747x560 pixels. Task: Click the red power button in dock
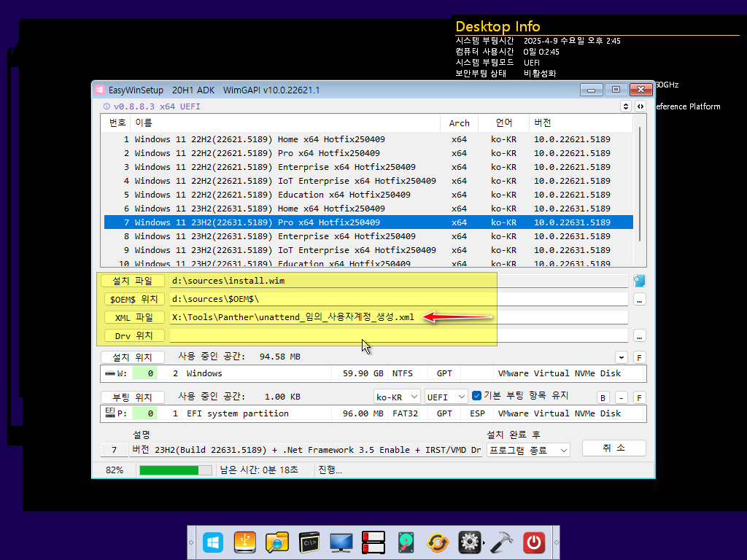click(534, 542)
